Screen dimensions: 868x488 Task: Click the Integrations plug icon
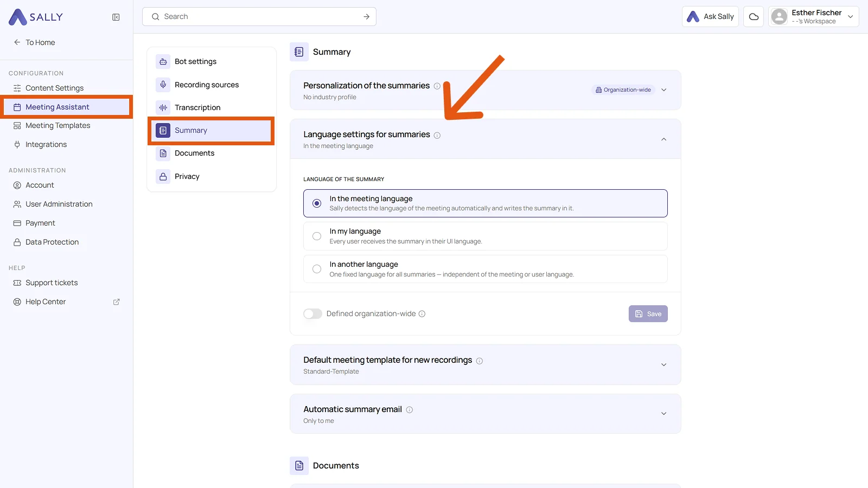pyautogui.click(x=17, y=145)
